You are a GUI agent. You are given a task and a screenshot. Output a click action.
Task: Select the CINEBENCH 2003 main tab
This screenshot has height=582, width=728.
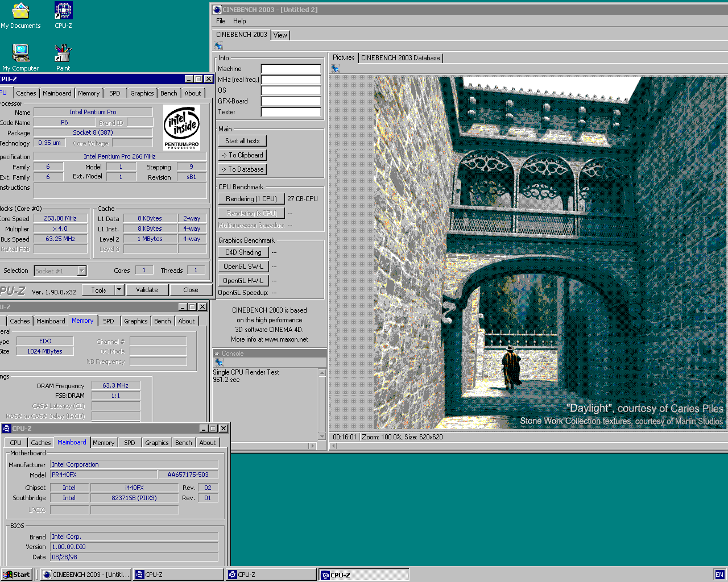(242, 35)
